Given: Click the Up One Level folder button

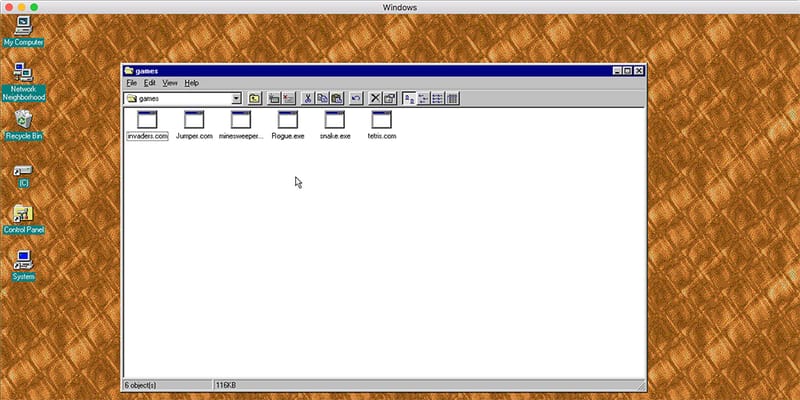Looking at the screenshot, I should 254,98.
